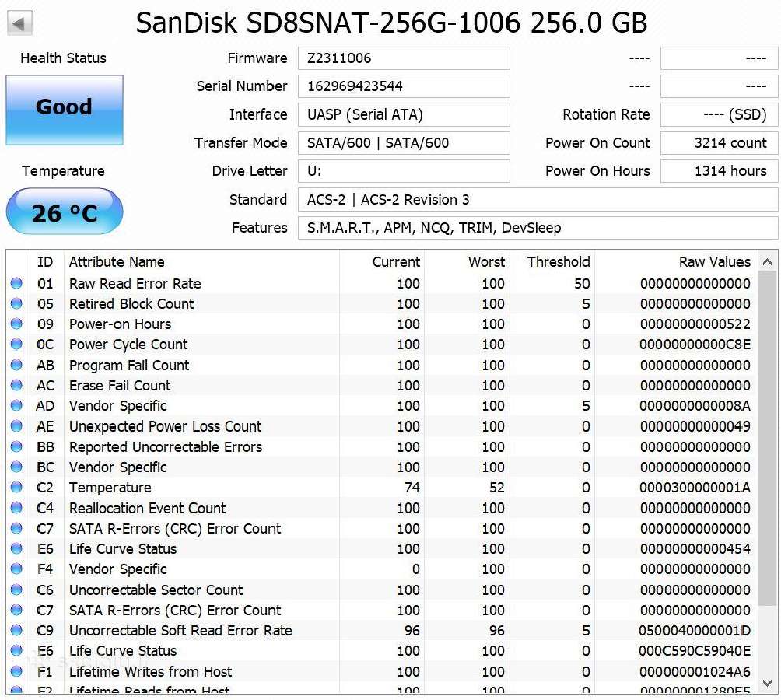This screenshot has height=700, width=781.
Task: Click raw value 000000001024A6
Action: tap(695, 671)
